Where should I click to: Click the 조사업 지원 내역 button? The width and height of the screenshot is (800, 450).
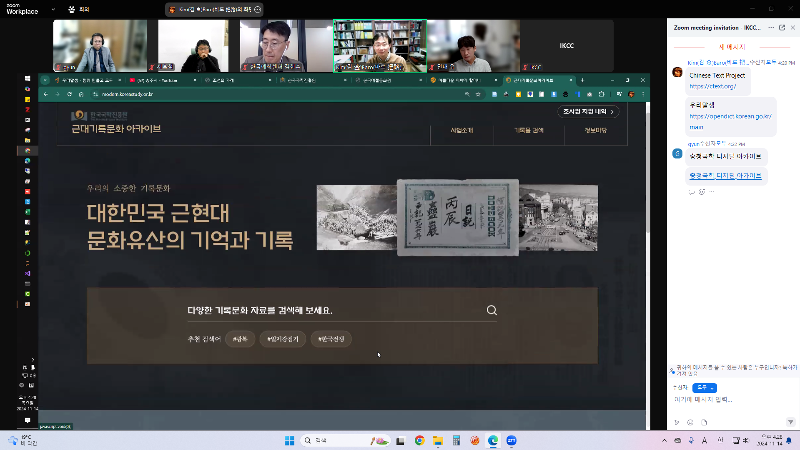(x=587, y=111)
